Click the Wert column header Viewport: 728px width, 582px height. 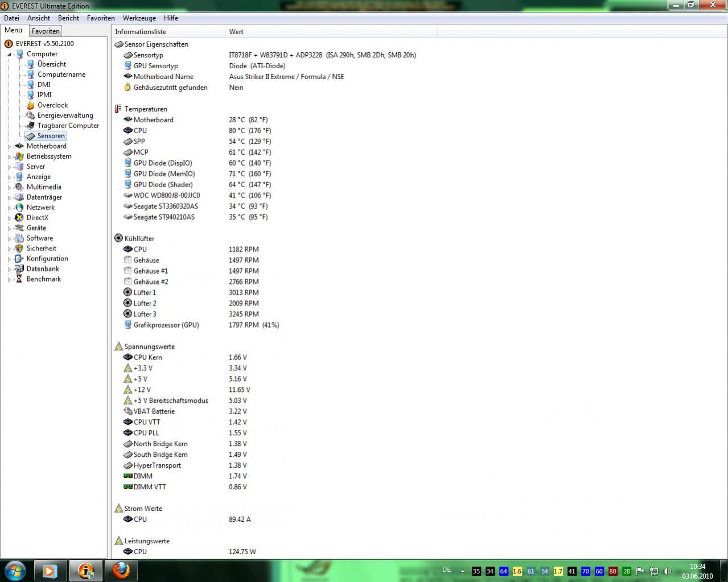pos(331,32)
